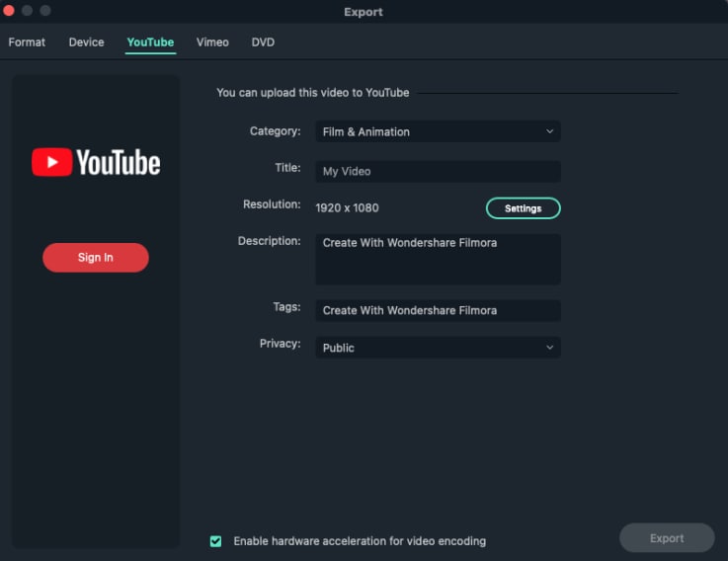Click the Export button
Image resolution: width=728 pixels, height=561 pixels.
click(667, 537)
